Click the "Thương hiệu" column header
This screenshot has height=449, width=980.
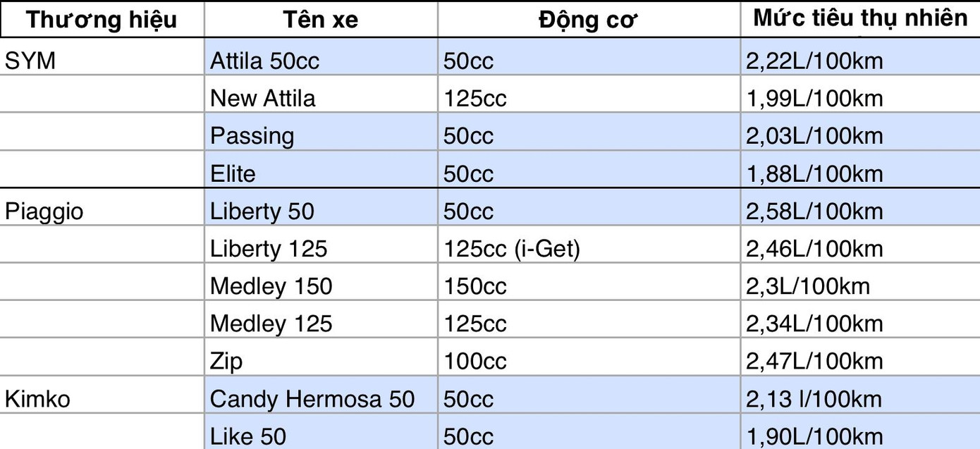point(102,19)
